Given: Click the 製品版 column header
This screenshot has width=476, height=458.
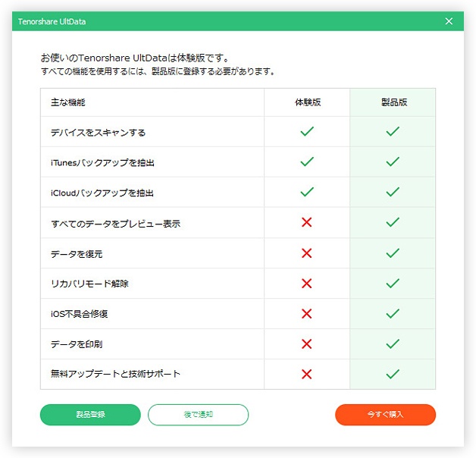Looking at the screenshot, I should pos(394,102).
